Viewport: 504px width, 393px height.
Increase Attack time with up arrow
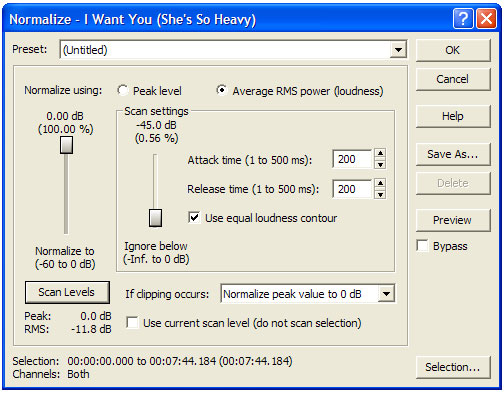380,153
